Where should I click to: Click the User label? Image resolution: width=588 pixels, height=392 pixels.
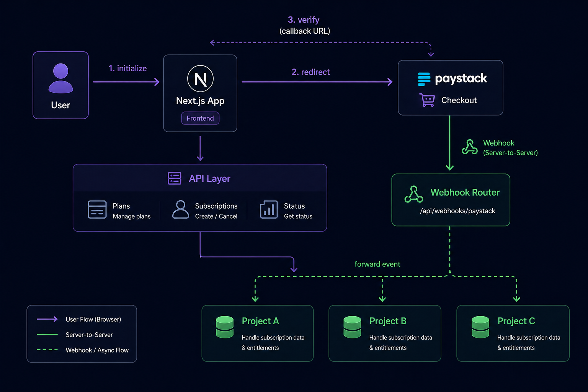point(60,105)
